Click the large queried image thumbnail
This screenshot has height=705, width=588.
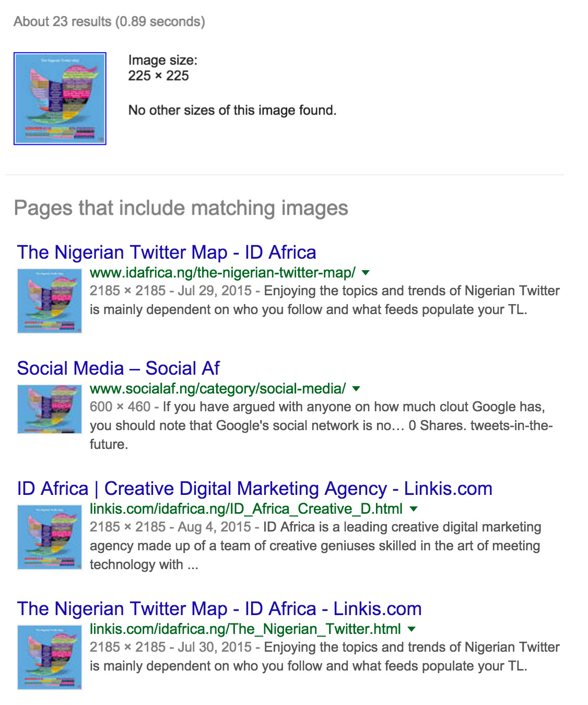pos(60,98)
